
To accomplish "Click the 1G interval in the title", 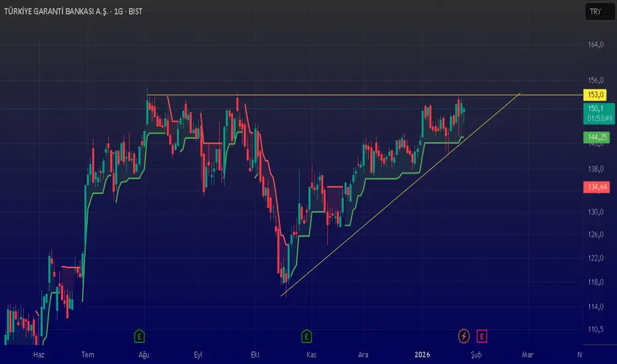I will pyautogui.click(x=119, y=11).
